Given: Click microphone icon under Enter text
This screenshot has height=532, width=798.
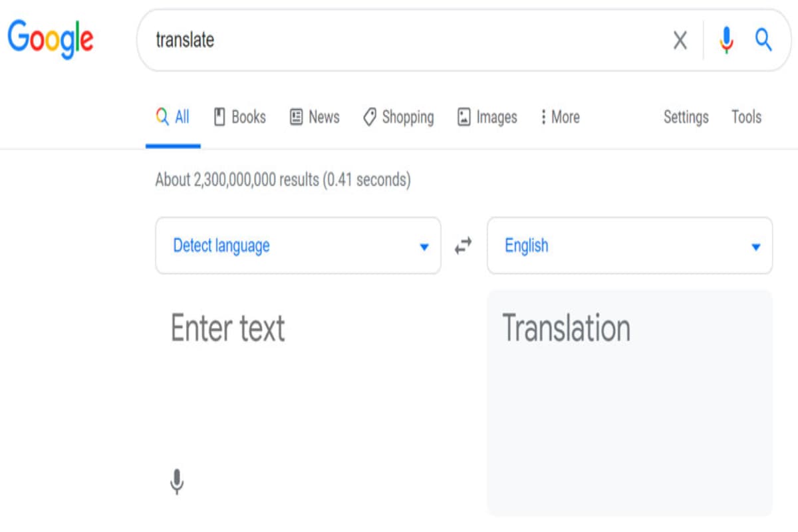Looking at the screenshot, I should [177, 481].
